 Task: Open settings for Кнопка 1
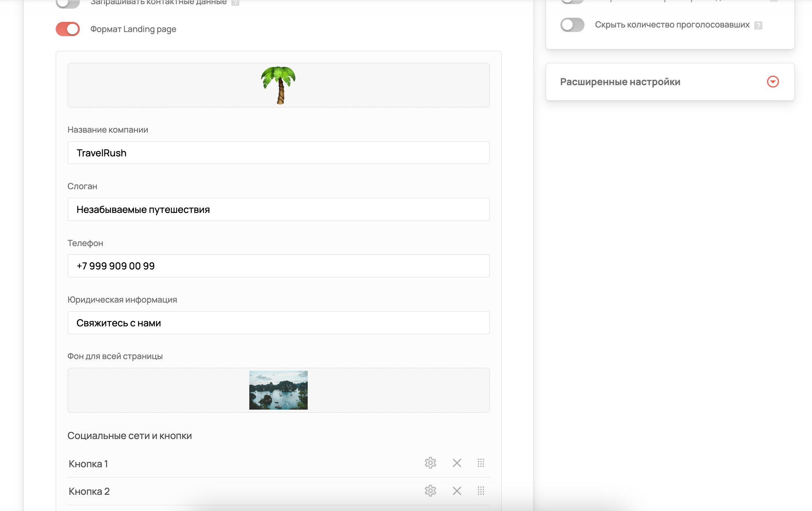430,463
